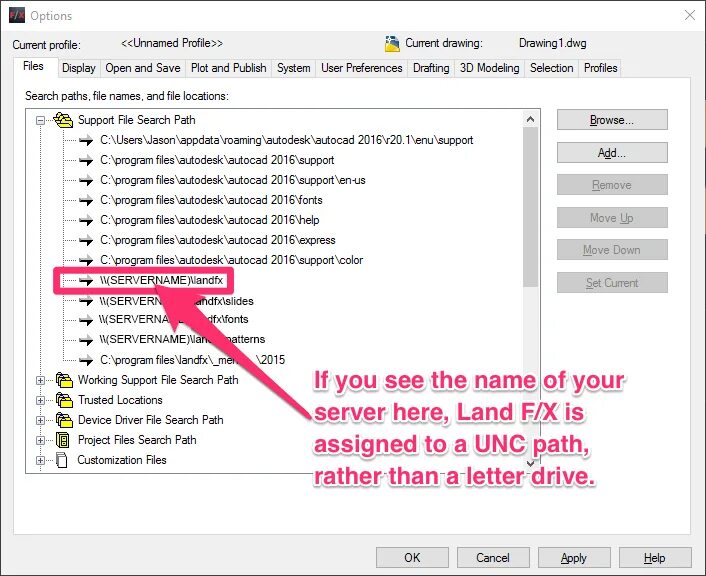
Task: Switch to the Display tab
Action: pyautogui.click(x=79, y=68)
